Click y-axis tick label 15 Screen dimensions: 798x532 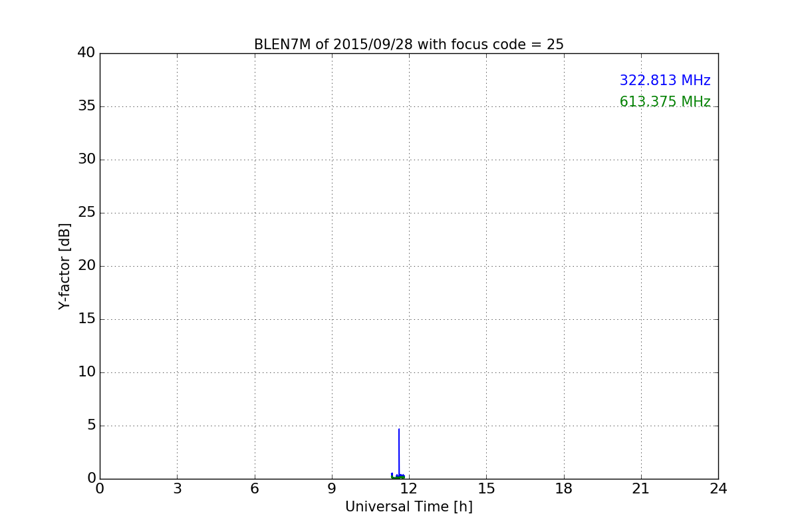click(86, 319)
